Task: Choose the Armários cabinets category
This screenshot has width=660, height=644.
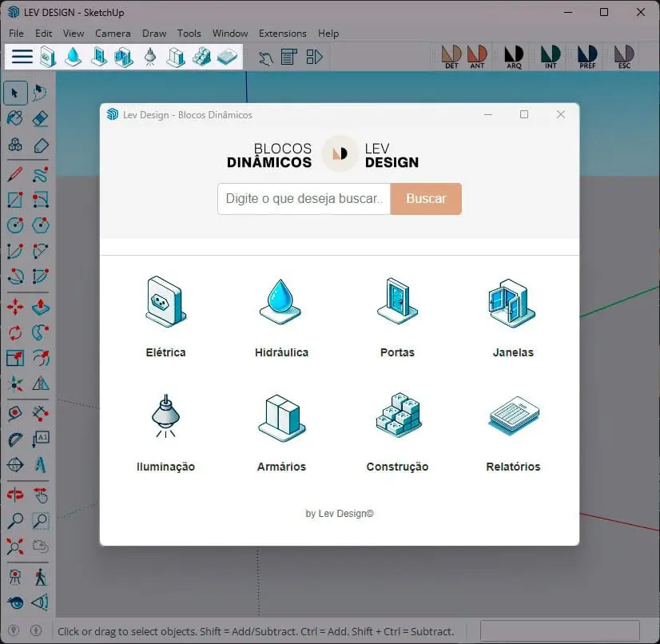Action: click(281, 431)
